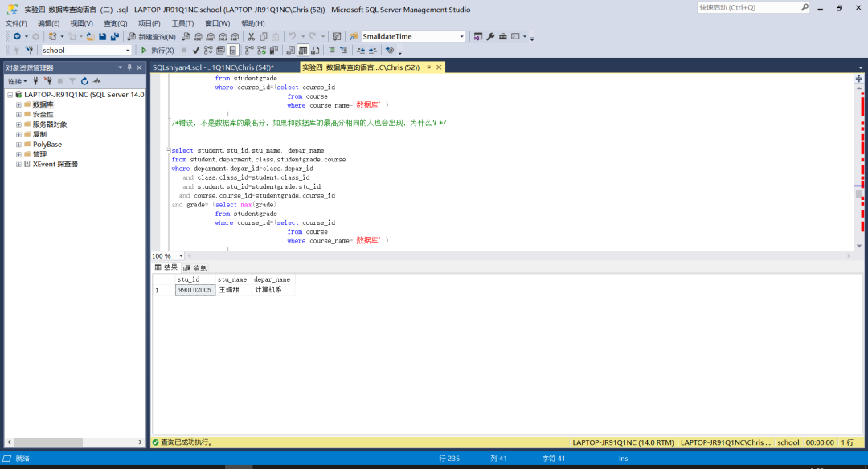Toggle Include Actual Execution Plan
868x469 pixels.
pyautogui.click(x=249, y=51)
